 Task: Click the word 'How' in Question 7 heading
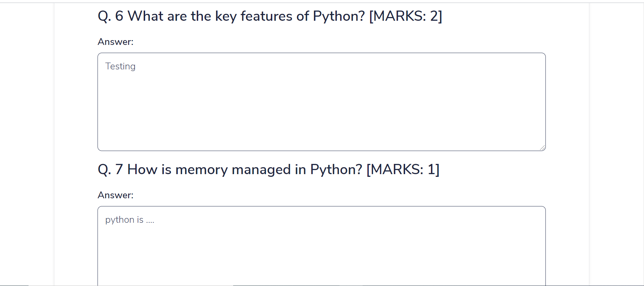pos(142,170)
